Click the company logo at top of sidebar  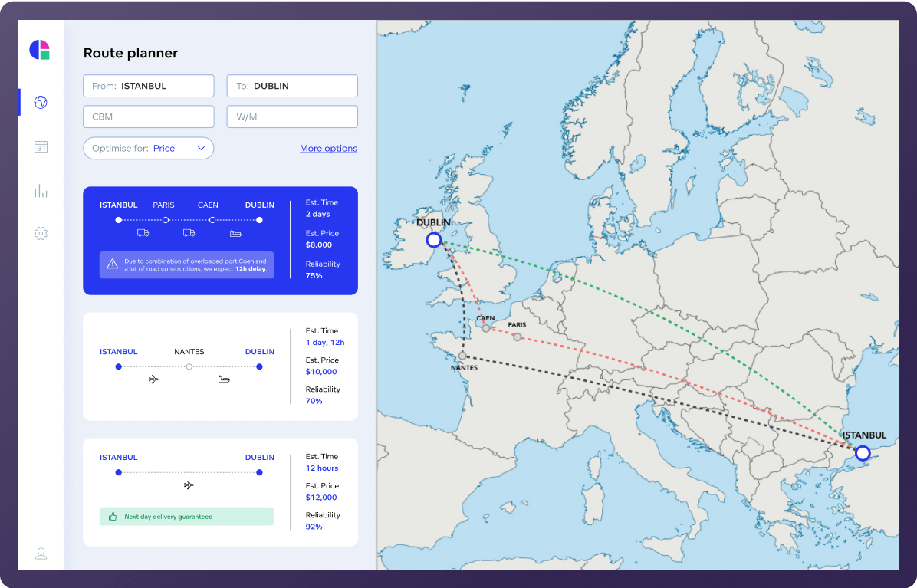pyautogui.click(x=40, y=49)
